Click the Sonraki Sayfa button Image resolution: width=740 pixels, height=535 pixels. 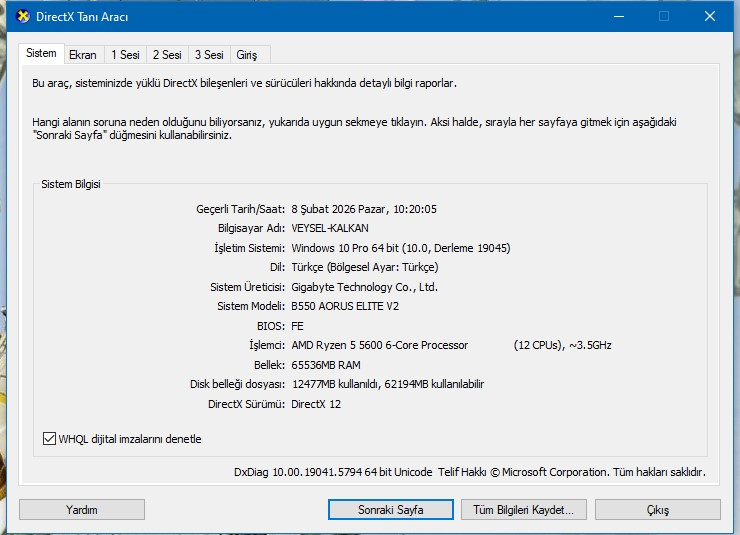point(391,510)
